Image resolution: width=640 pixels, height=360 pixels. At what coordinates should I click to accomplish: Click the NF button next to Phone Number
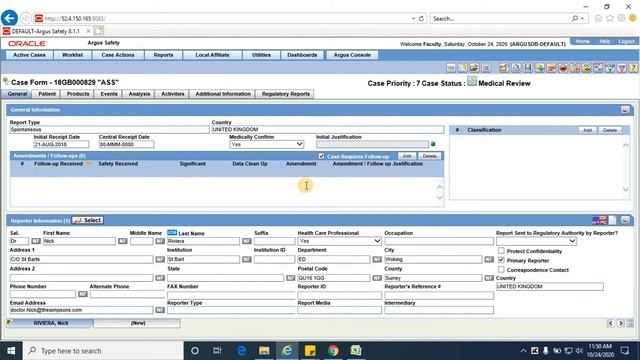coord(82,294)
